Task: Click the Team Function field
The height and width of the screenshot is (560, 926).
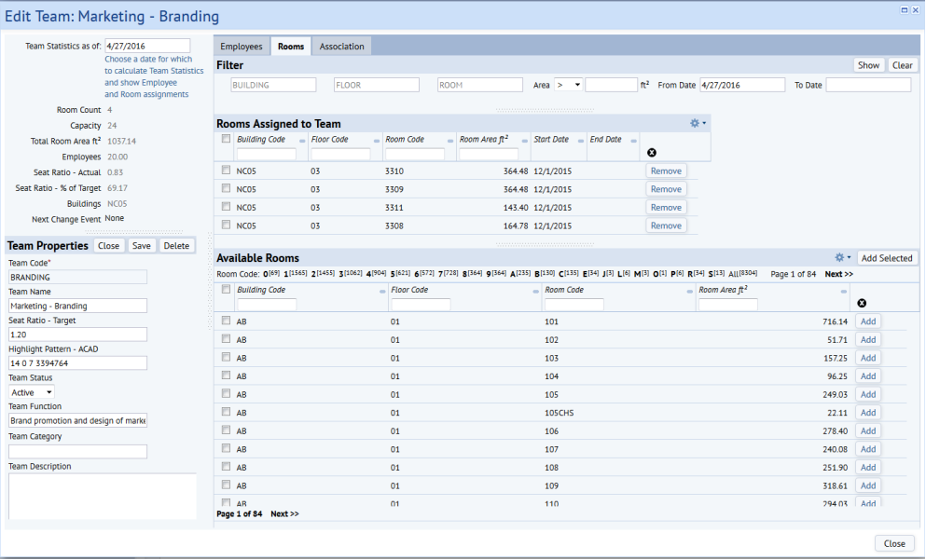Action: 78,421
